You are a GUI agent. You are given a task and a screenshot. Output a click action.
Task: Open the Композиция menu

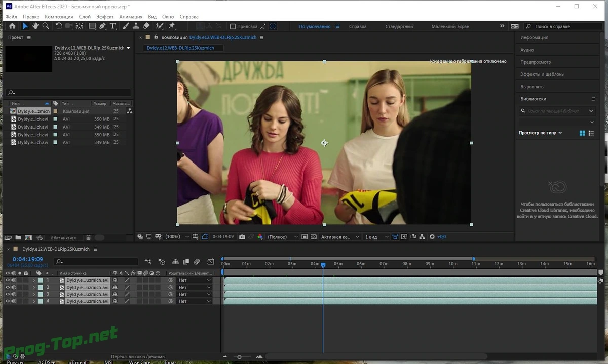tap(59, 17)
